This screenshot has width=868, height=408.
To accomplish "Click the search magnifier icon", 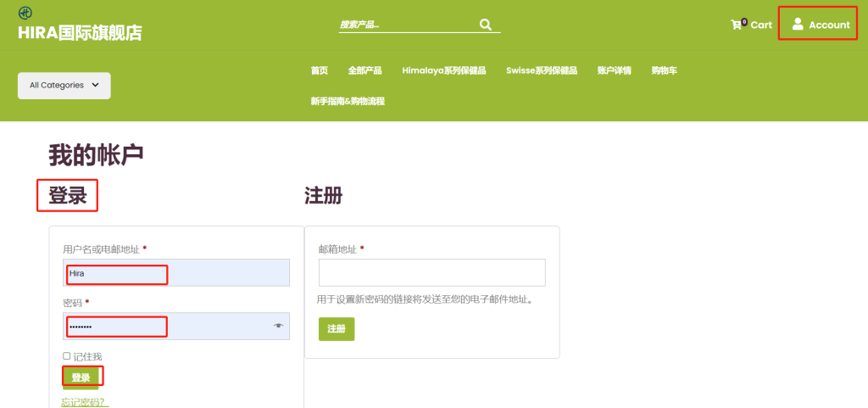I will [485, 25].
